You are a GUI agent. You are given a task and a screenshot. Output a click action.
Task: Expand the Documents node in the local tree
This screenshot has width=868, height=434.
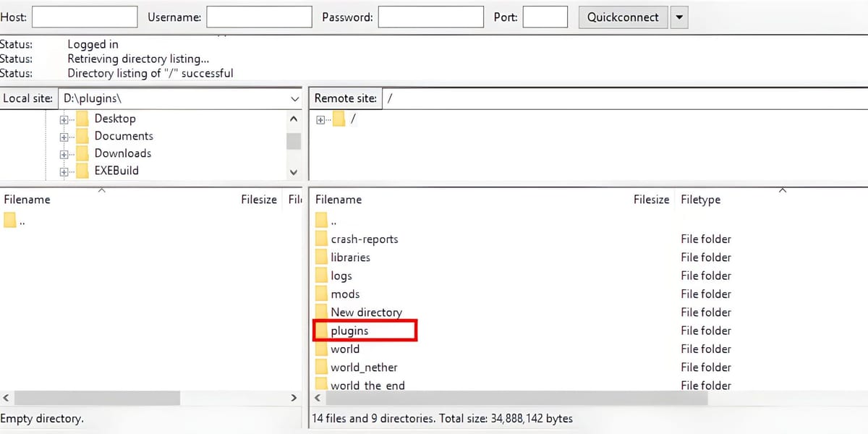(64, 135)
